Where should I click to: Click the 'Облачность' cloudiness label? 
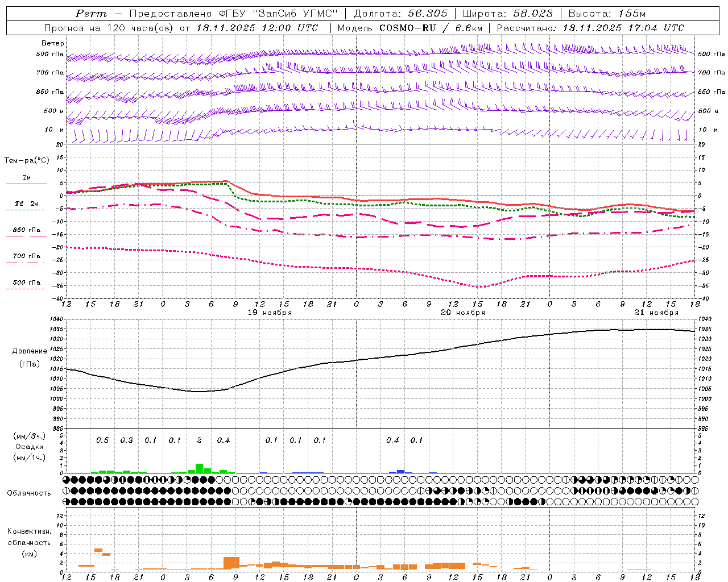tap(28, 493)
